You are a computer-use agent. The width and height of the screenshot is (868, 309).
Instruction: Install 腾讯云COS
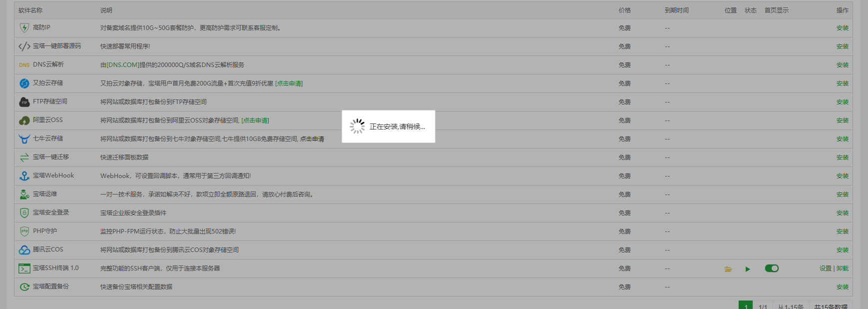842,250
